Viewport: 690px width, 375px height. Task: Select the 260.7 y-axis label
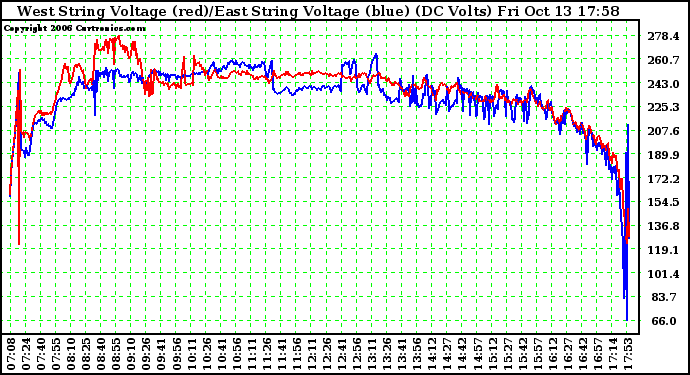663,60
